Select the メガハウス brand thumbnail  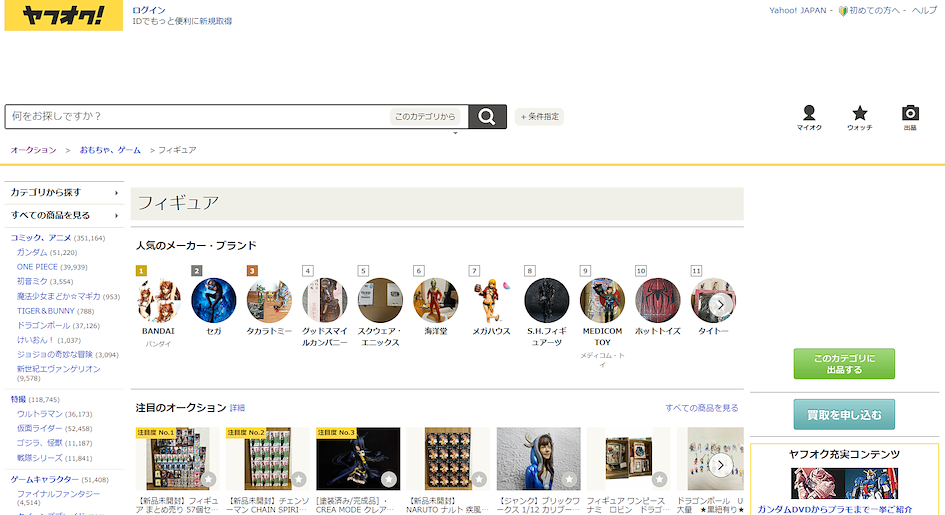coord(491,301)
